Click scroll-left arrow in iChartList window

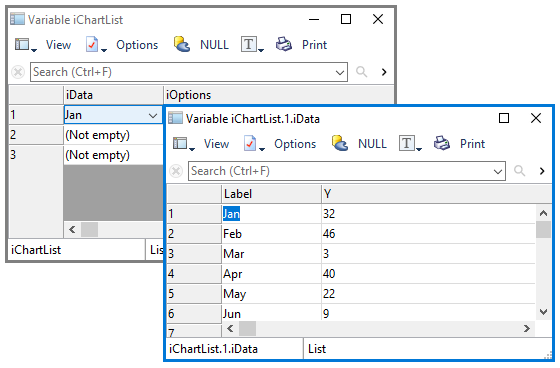coord(72,229)
